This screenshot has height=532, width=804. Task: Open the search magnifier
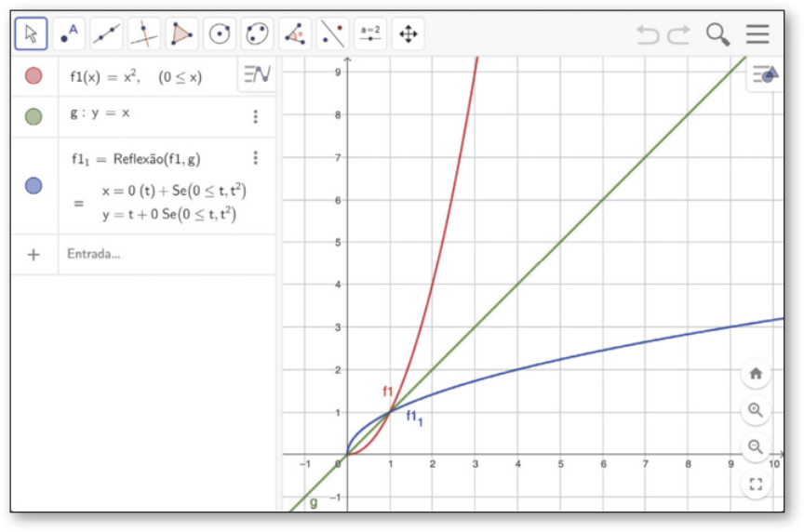coord(717,34)
